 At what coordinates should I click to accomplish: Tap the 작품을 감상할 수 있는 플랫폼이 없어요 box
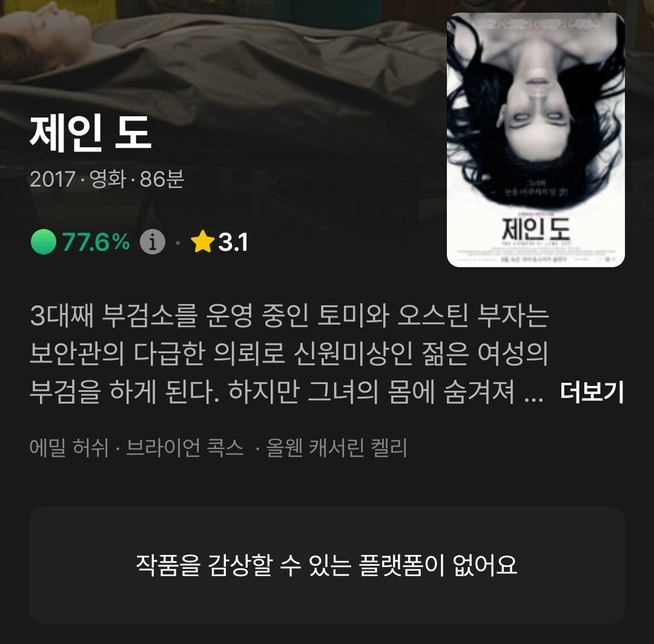(326, 565)
